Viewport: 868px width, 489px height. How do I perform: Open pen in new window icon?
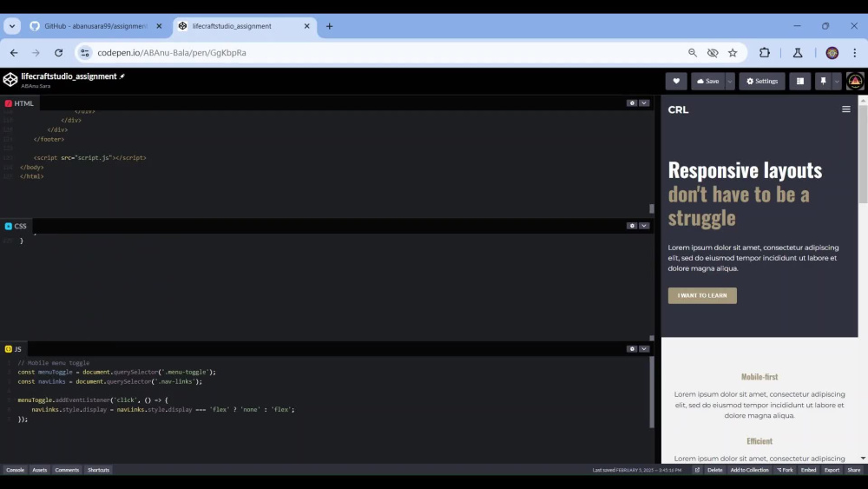pyautogui.click(x=697, y=470)
